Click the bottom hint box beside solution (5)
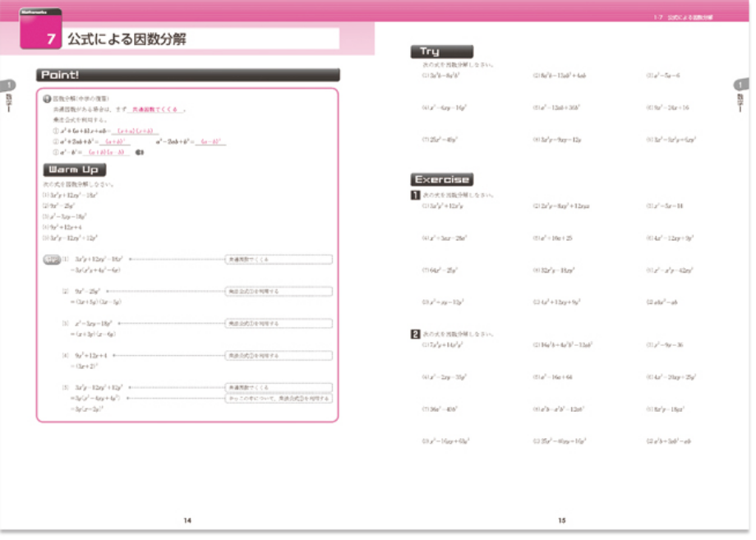The height and width of the screenshot is (540, 756). click(x=279, y=398)
